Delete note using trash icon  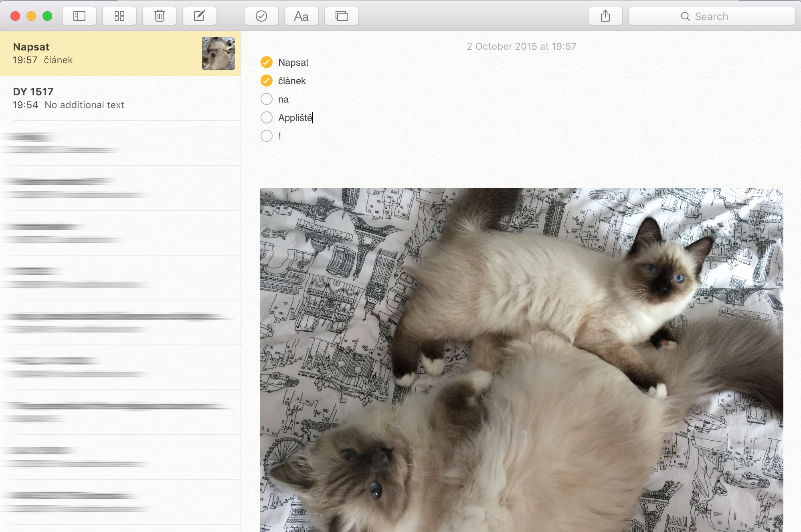tap(160, 16)
